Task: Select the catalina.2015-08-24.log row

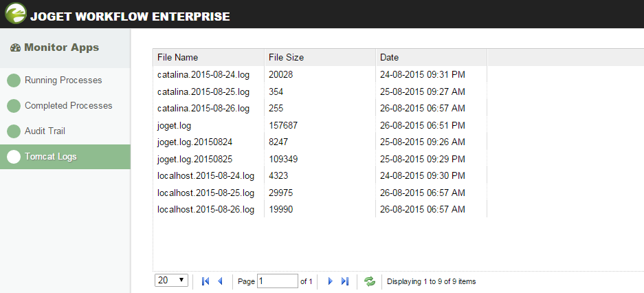Action: pos(203,74)
